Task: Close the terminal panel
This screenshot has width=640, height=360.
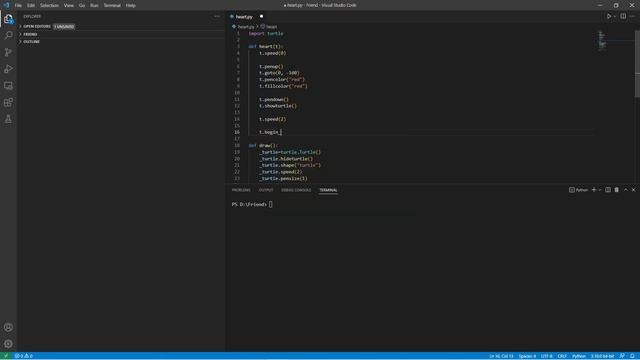Action: coord(633,190)
